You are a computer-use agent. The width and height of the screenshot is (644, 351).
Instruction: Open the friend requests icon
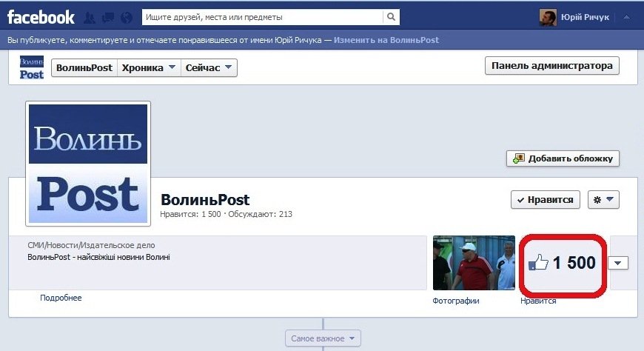coord(91,17)
